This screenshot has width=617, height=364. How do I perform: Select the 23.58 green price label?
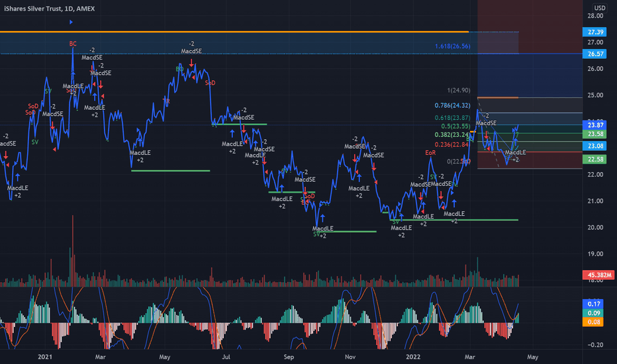595,134
